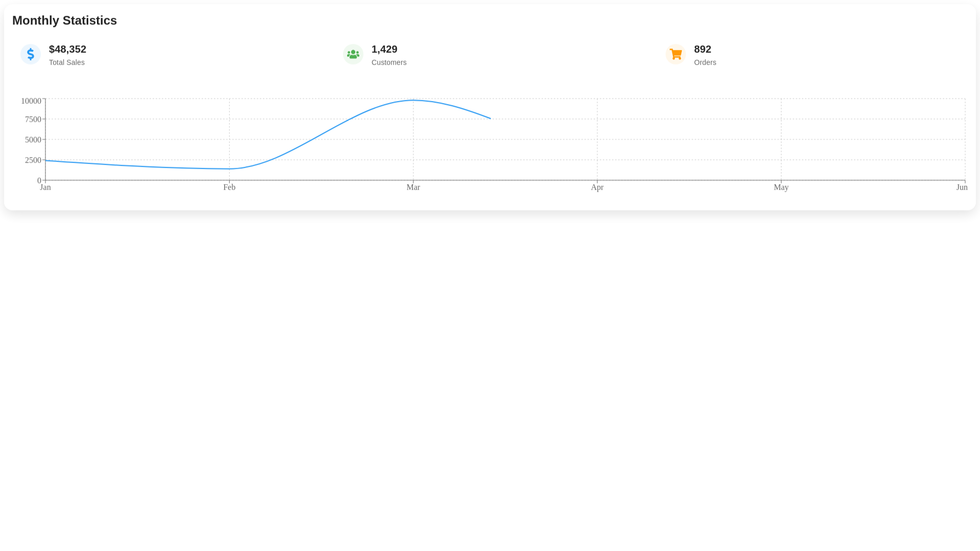Screen dimensions: 980x551
Task: Click the $48,352 sales figure
Action: click(67, 49)
